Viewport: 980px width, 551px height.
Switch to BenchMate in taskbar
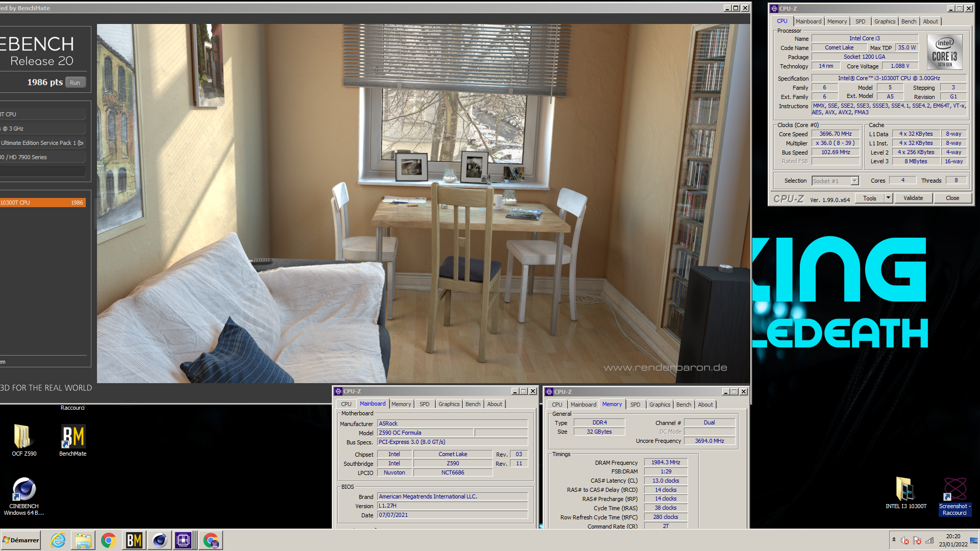click(x=134, y=540)
